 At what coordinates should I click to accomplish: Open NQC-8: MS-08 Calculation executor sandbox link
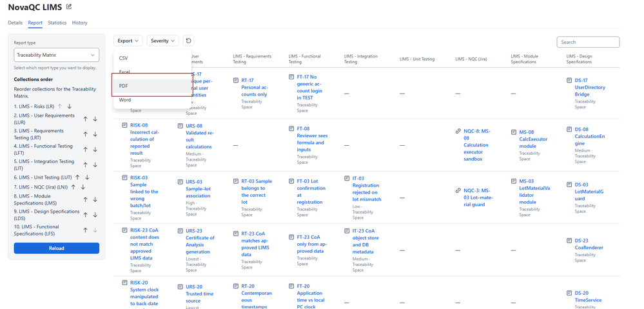[x=477, y=145]
